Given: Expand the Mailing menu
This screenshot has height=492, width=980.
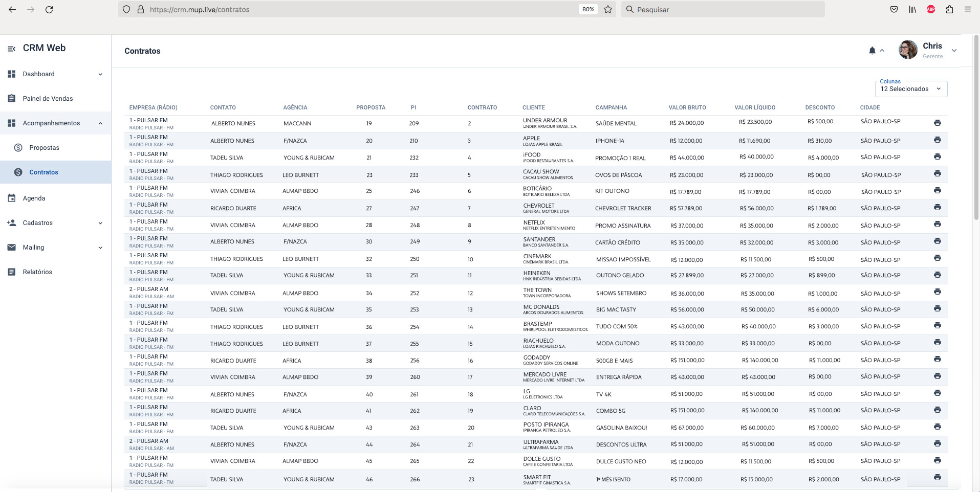Looking at the screenshot, I should pos(55,248).
